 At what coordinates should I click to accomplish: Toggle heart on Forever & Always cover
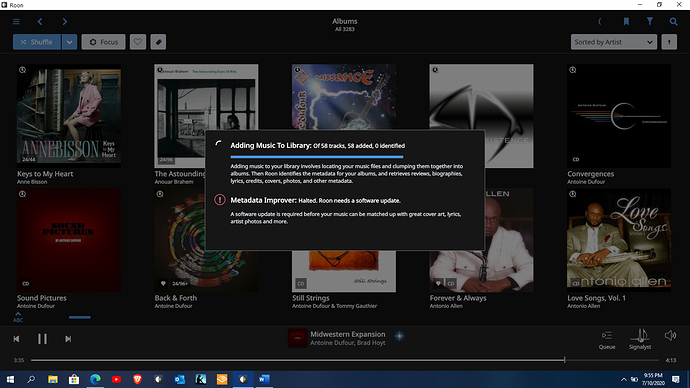tap(438, 283)
